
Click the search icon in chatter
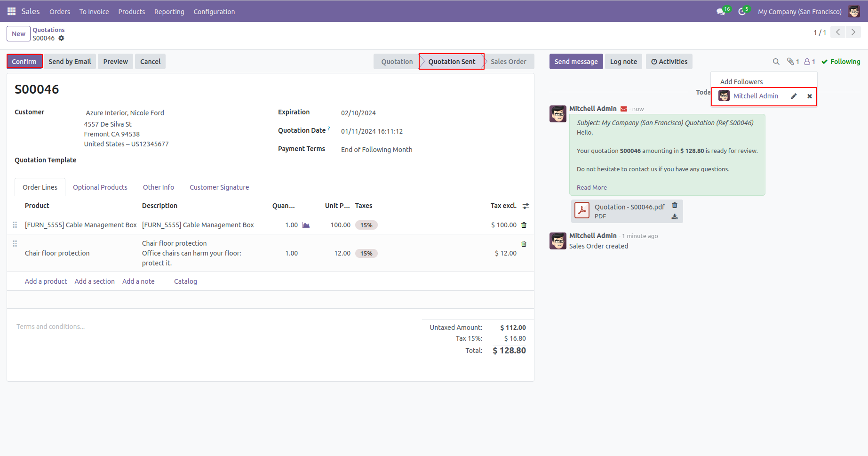click(776, 62)
